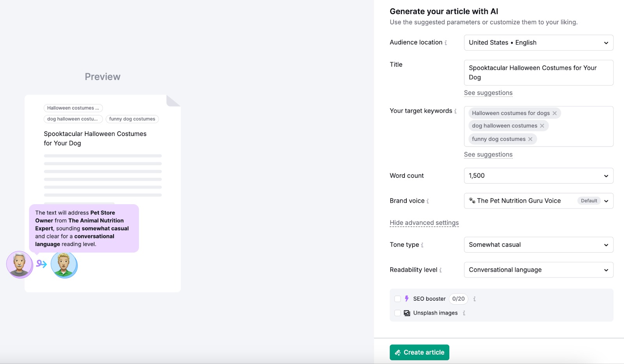Click the info icon beside Your target keywords
624x364 pixels.
[456, 111]
